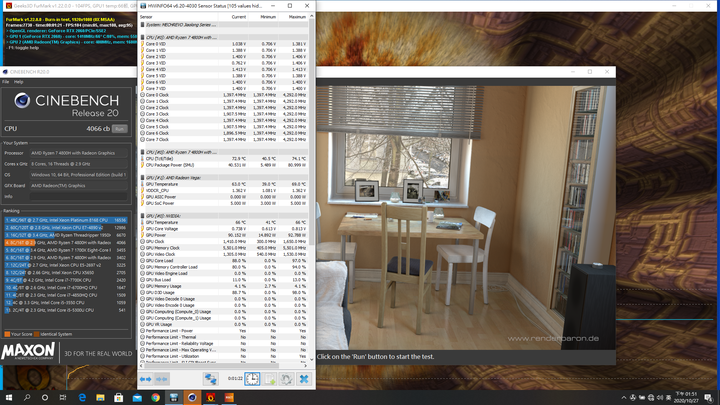Open HWiNFO remote network monitoring icon
Screen dimensions: 720x405
pos(211,379)
